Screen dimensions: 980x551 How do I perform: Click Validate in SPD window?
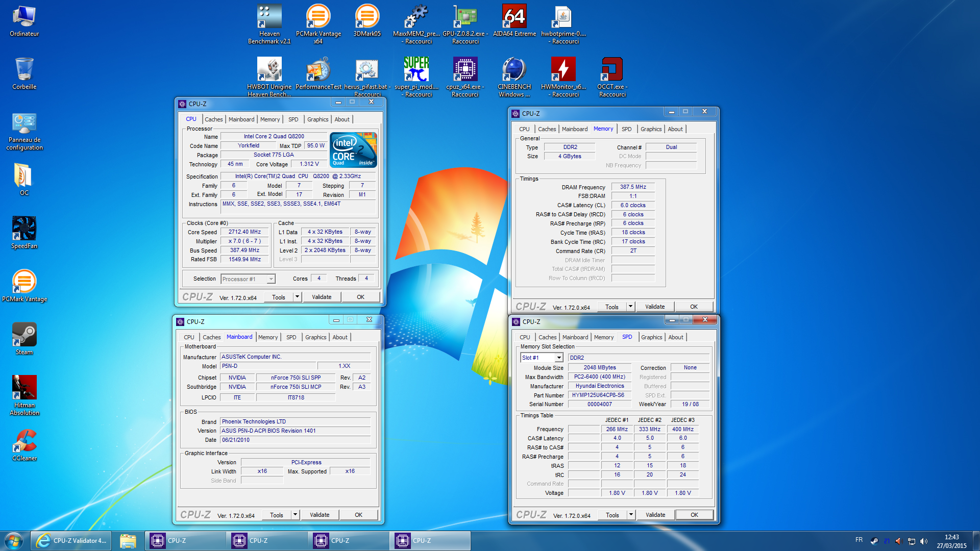[x=655, y=515]
